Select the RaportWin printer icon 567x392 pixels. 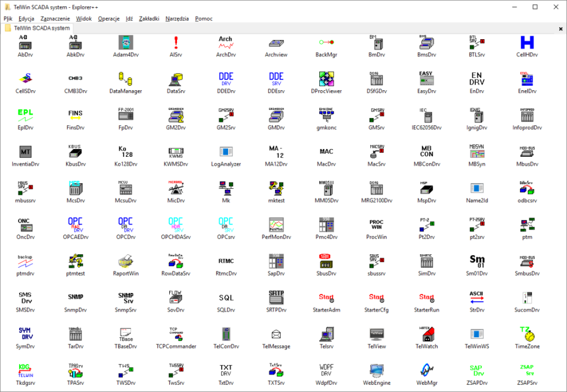[126, 262]
